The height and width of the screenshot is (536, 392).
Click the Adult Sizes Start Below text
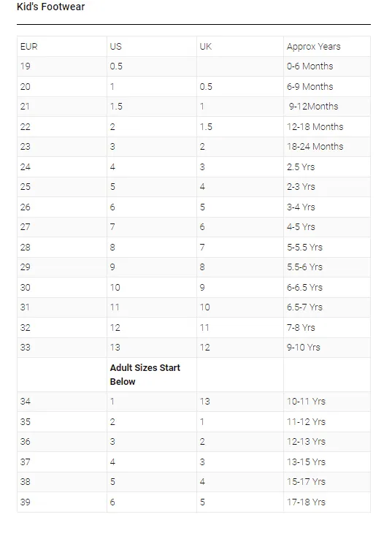coord(145,375)
